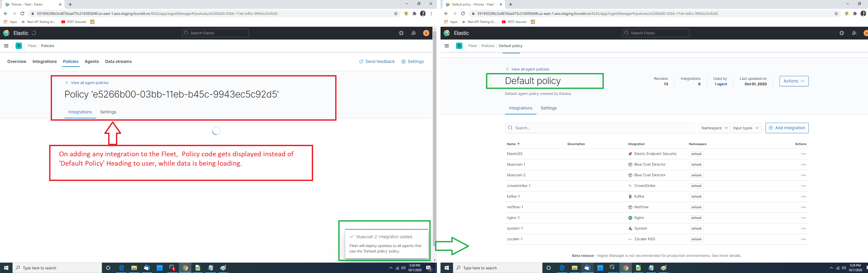868x273 pixels.
Task: Open actions menu for nginx-1 row
Action: pyautogui.click(x=803, y=218)
